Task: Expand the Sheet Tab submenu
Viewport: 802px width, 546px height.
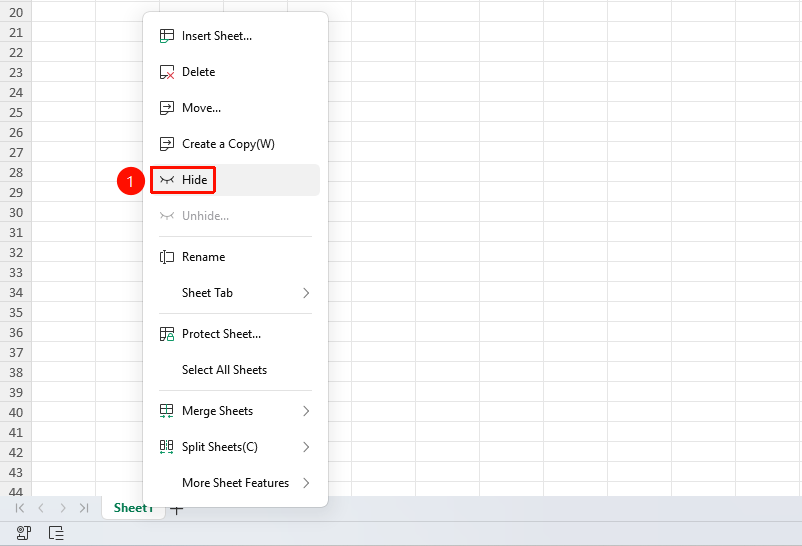Action: (x=235, y=293)
